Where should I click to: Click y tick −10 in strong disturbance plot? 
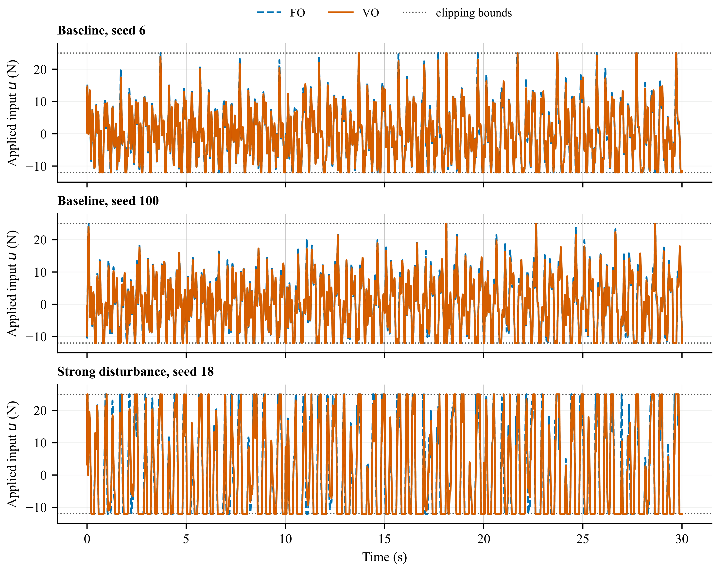pyautogui.click(x=36, y=507)
